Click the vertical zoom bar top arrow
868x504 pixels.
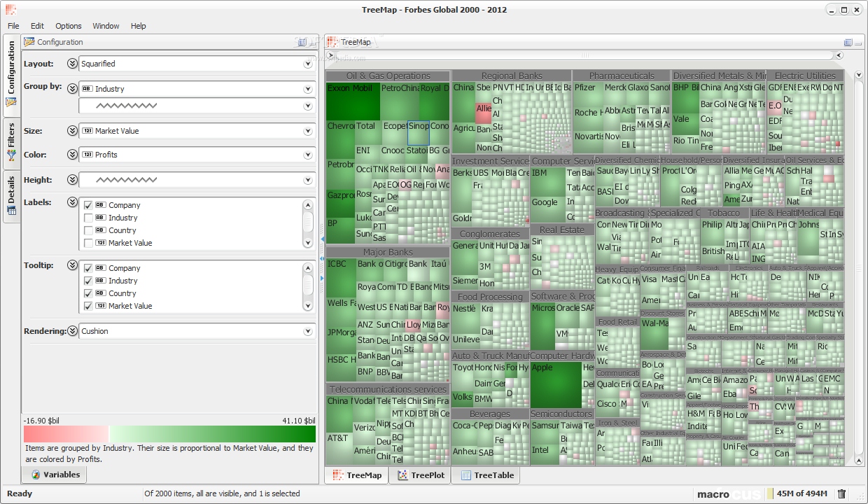pyautogui.click(x=860, y=75)
